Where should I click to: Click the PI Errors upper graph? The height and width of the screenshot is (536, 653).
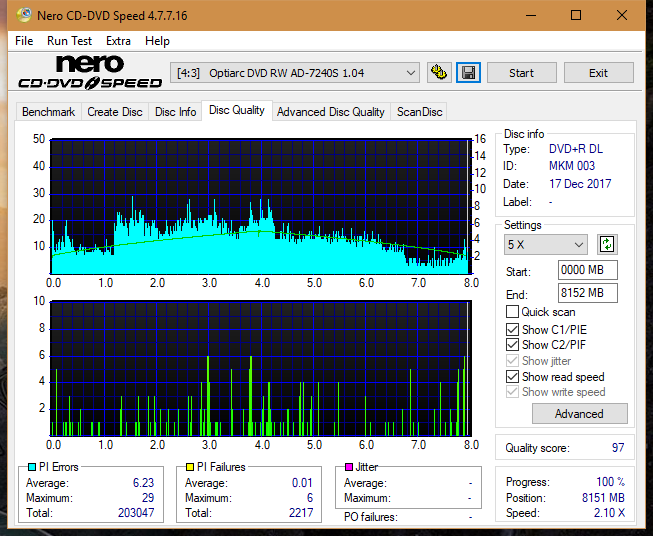tap(261, 206)
